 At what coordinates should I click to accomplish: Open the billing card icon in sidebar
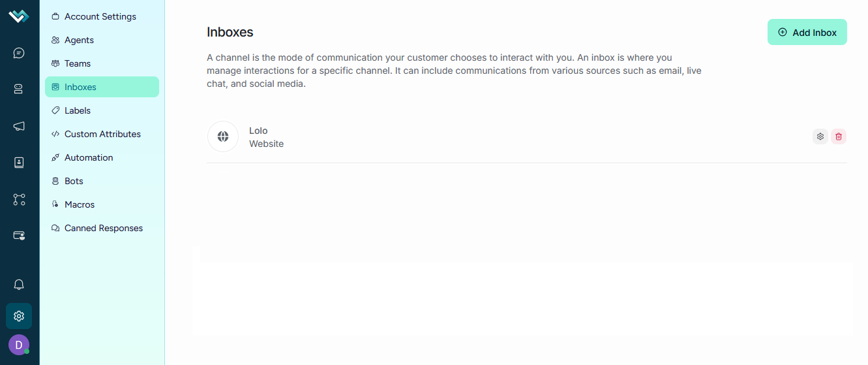[x=19, y=235]
